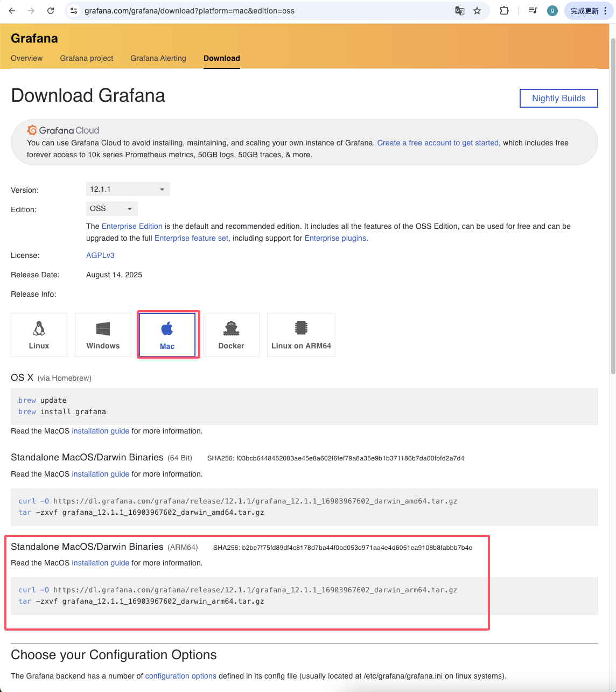Click the tar command for darwin_arm64
616x692 pixels.
[141, 601]
